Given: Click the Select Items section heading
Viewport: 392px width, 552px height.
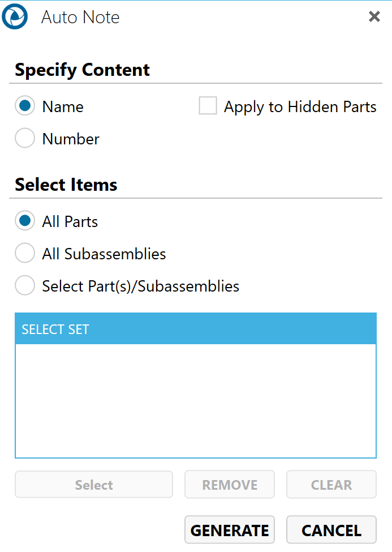Looking at the screenshot, I should 66,185.
